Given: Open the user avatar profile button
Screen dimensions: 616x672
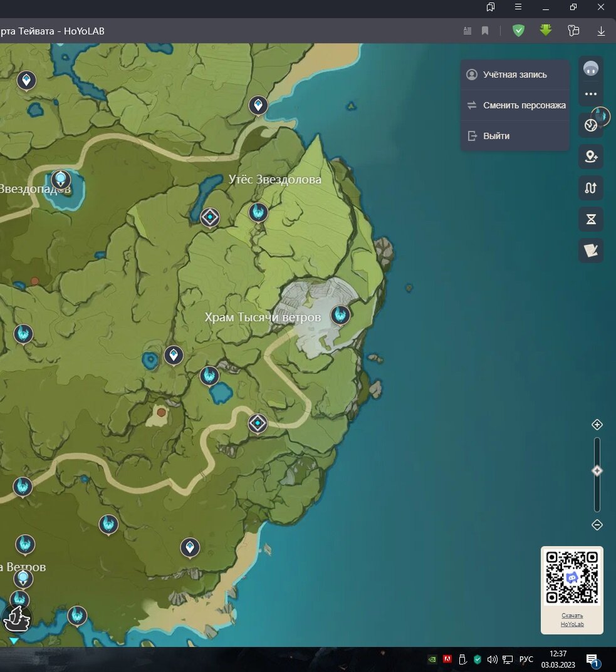Looking at the screenshot, I should coord(591,68).
